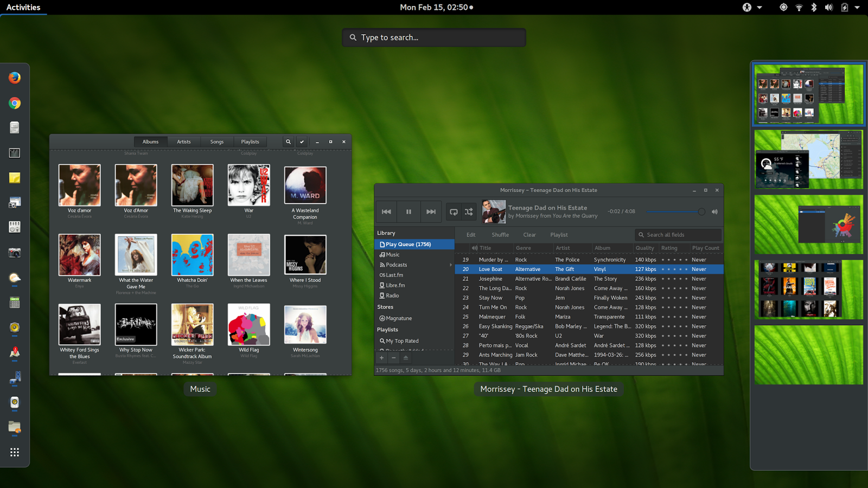This screenshot has width=868, height=488.
Task: Clear the Rhythmbox play queue
Action: 529,235
